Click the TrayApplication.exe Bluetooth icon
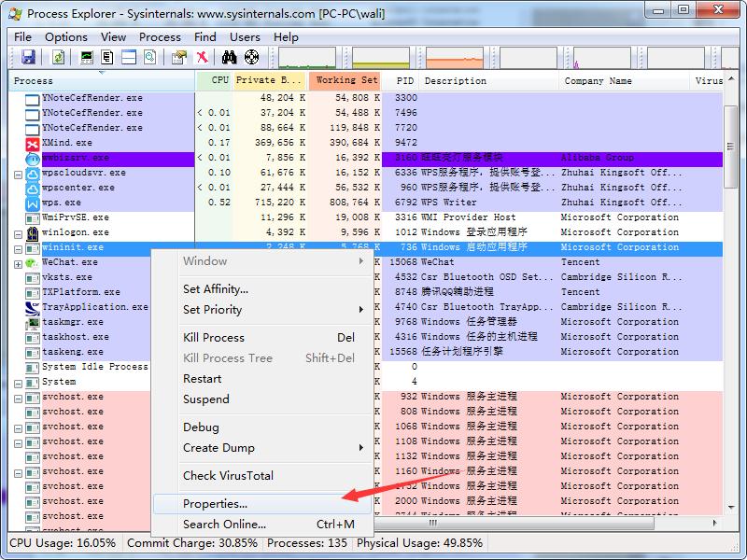 (33, 308)
